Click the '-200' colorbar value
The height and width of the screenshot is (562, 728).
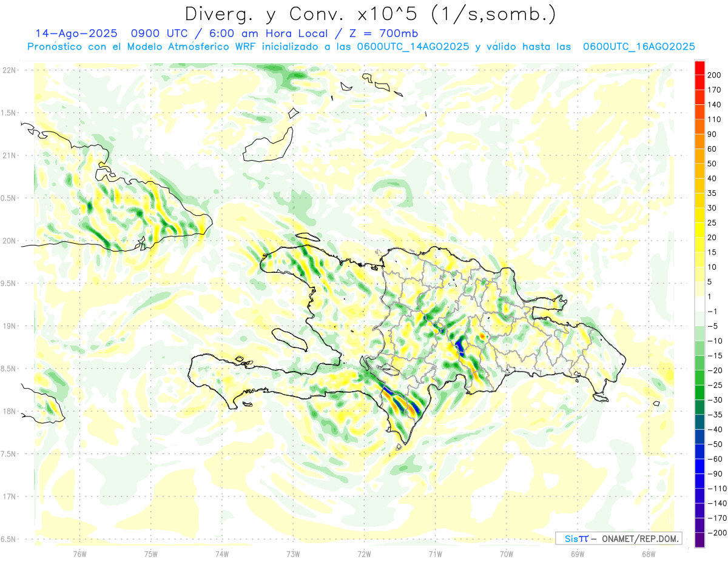[717, 534]
